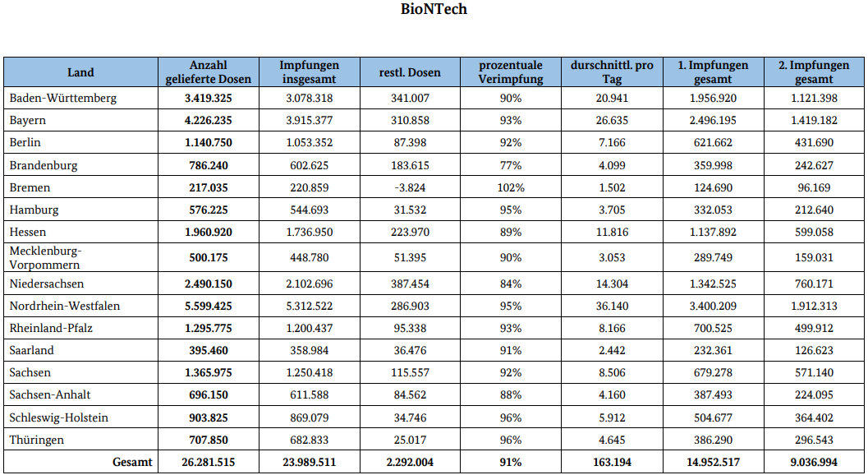This screenshot has width=868, height=475.
Task: Click Hamburg's daily average value 3.705
Action: coord(612,210)
